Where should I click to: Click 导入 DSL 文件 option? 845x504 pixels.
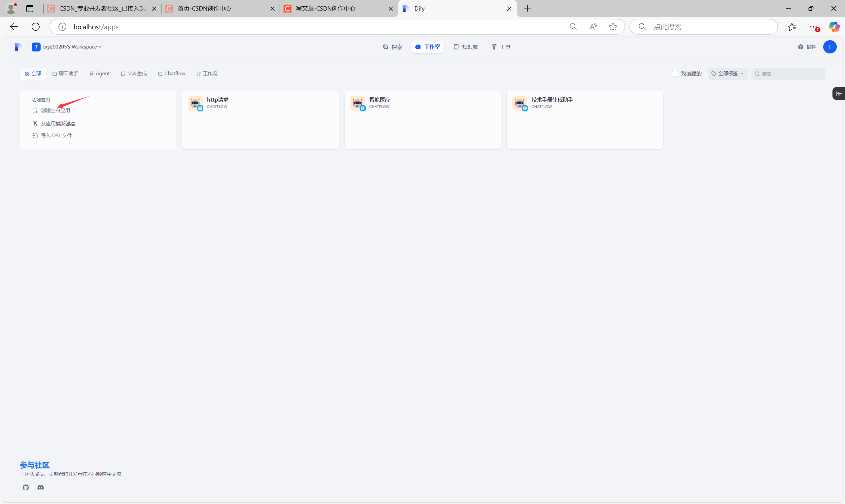pyautogui.click(x=56, y=136)
